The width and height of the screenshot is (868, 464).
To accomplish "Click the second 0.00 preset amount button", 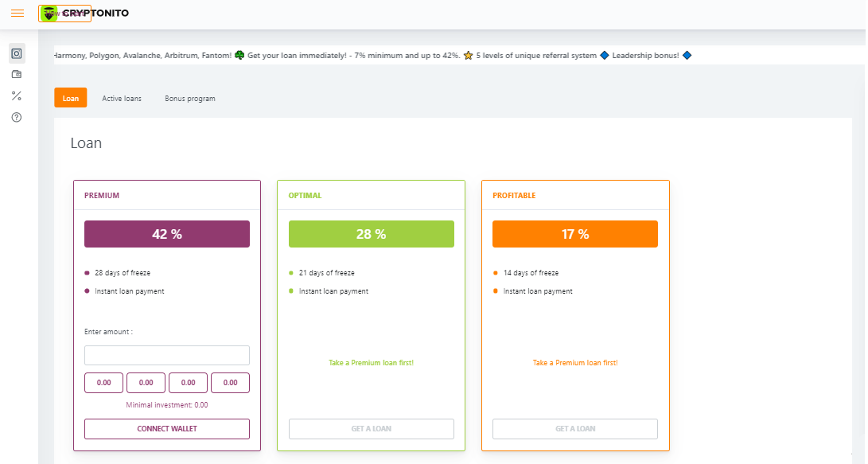I will pos(146,383).
